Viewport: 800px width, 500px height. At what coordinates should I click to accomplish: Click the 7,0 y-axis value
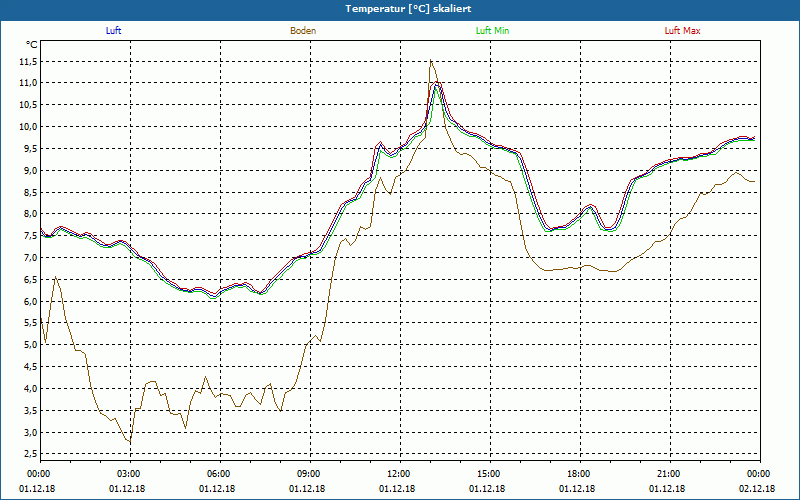pyautogui.click(x=30, y=258)
